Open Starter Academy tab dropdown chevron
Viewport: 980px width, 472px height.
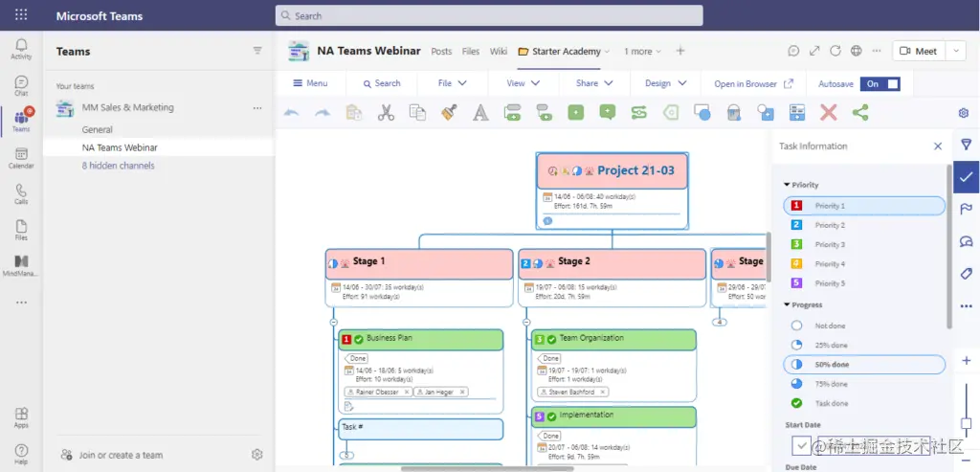606,52
